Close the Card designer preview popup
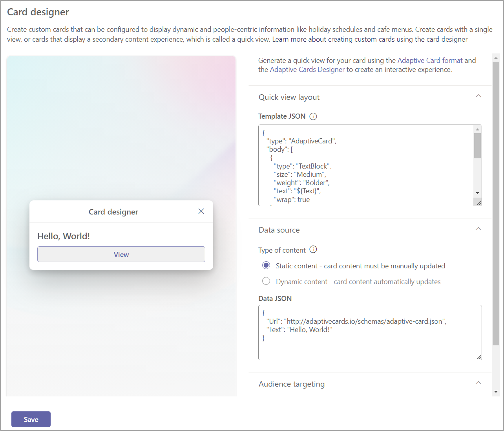This screenshot has width=504, height=431. [201, 211]
